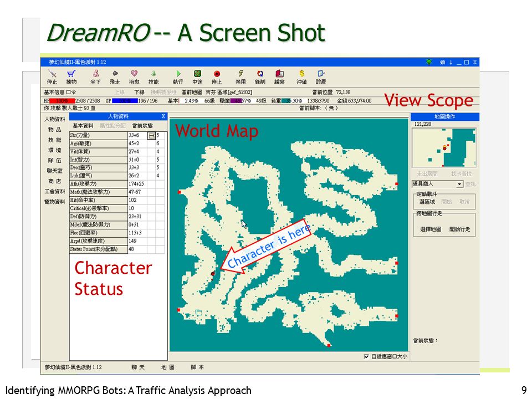The width and height of the screenshot is (532, 399).
Task: Click the 坐下 sit-down icon
Action: click(96, 74)
